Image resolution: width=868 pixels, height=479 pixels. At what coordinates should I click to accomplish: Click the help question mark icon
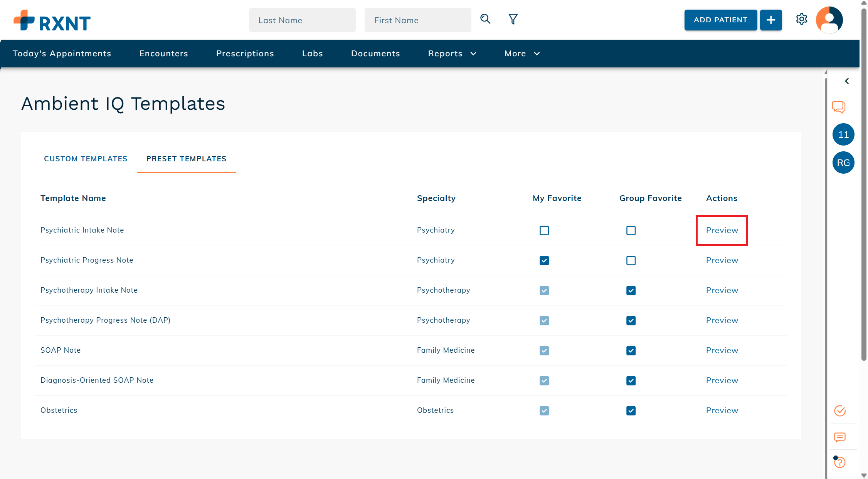tap(839, 462)
